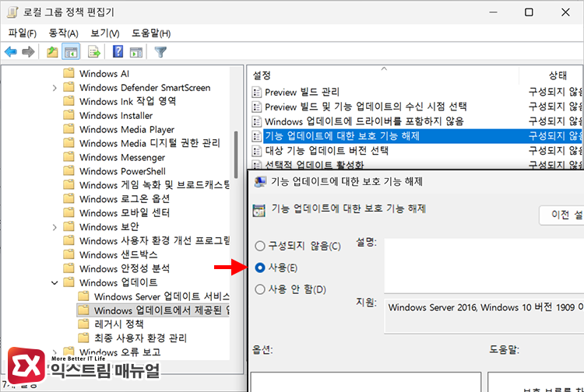Close the 로컬 그룹 정책 편집기 window

click(565, 12)
